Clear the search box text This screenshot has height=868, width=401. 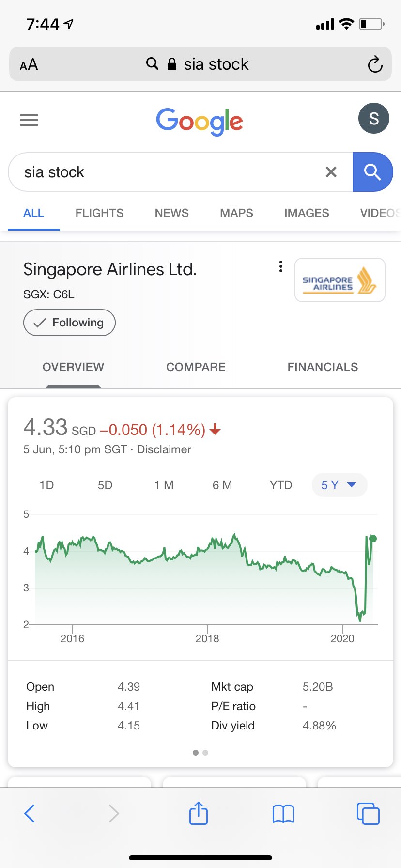click(x=331, y=172)
